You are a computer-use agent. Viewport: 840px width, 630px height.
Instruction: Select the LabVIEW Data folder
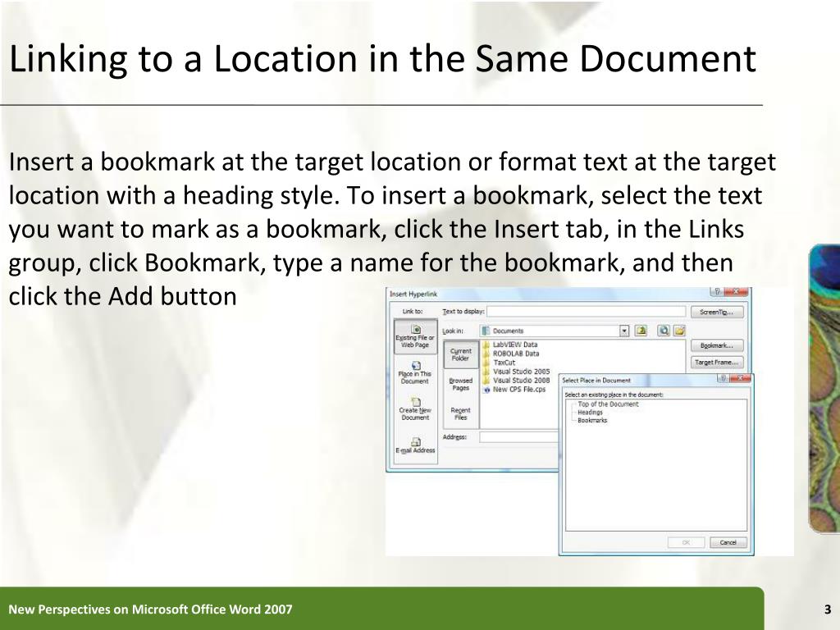510,345
